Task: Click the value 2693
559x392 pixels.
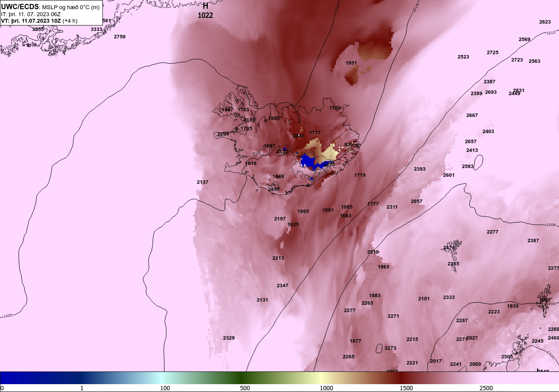Action: point(491,92)
